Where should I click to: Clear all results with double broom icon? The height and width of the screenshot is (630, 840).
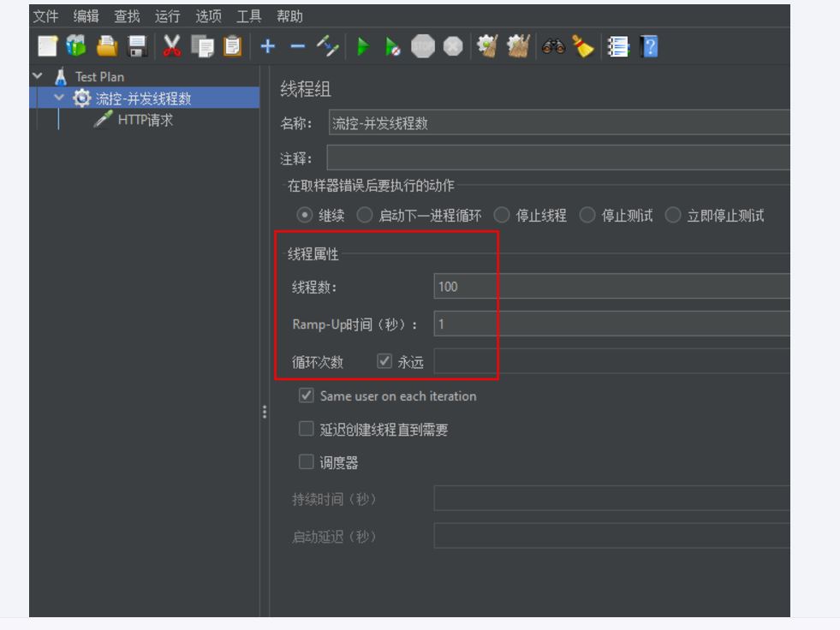[x=518, y=46]
